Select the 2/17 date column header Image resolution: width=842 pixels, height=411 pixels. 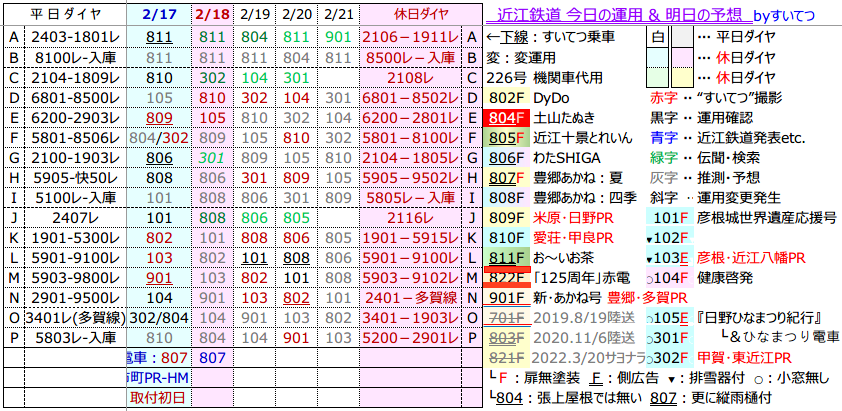[x=161, y=15]
